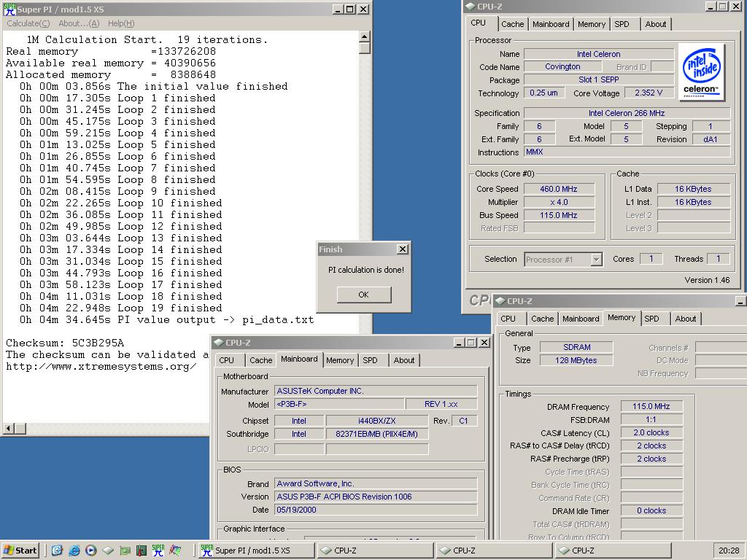Image resolution: width=747 pixels, height=560 pixels.
Task: Click the Core Speed 460.0 MHz field
Action: 559,189
